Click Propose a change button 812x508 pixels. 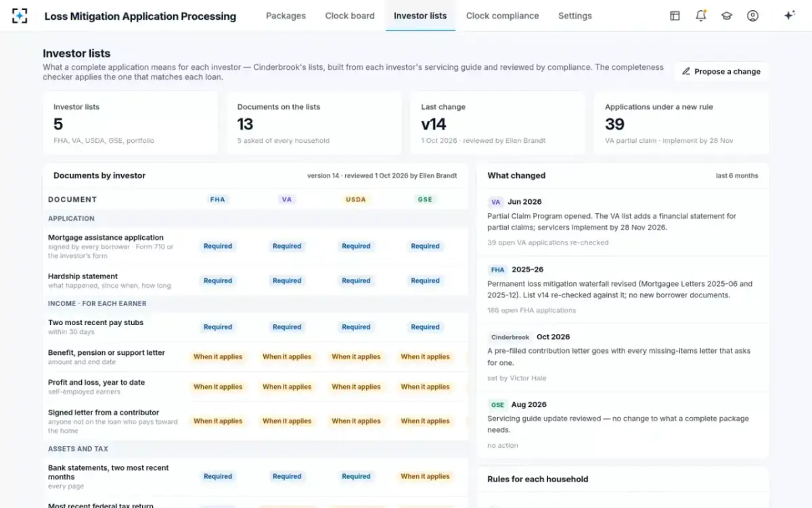(721, 71)
